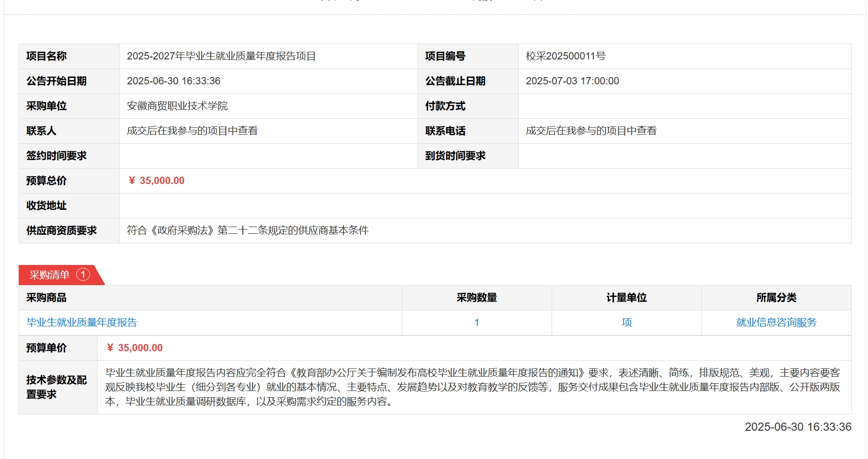Click the 采购商品 column header
868x459 pixels.
[46, 298]
